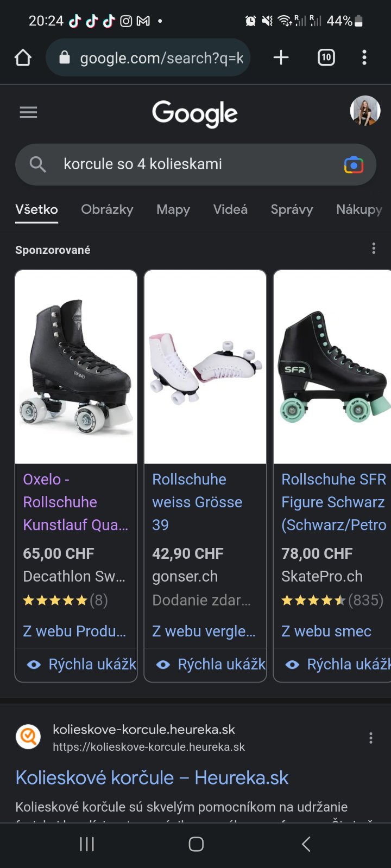The image size is (391, 868).
Task: Open the Sponsored section options menu
Action: [x=374, y=248]
